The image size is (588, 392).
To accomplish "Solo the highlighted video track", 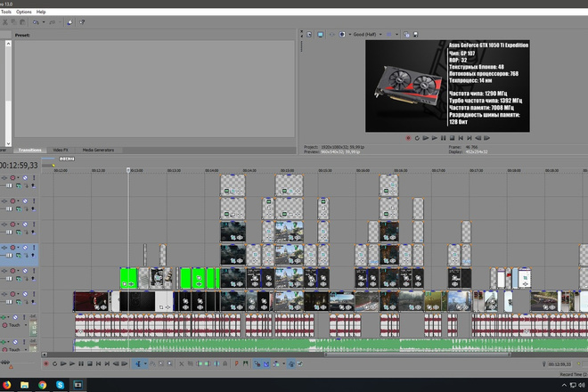I will (x=34, y=248).
